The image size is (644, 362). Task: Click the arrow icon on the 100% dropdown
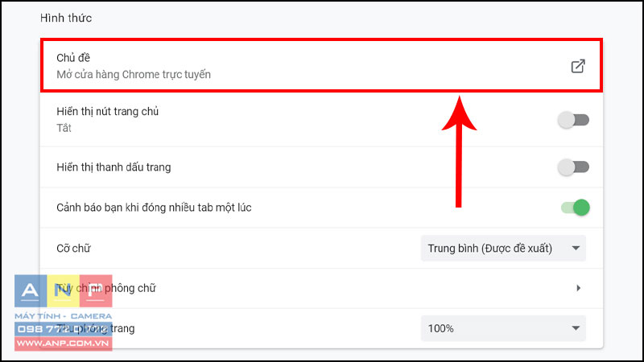click(x=576, y=328)
